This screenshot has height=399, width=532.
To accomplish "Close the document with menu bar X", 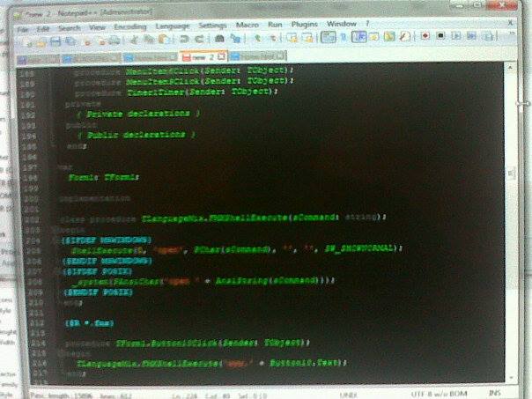I will pyautogui.click(x=510, y=23).
